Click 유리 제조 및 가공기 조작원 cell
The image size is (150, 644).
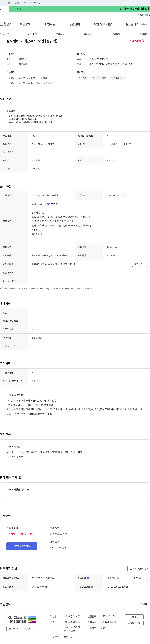(119, 144)
